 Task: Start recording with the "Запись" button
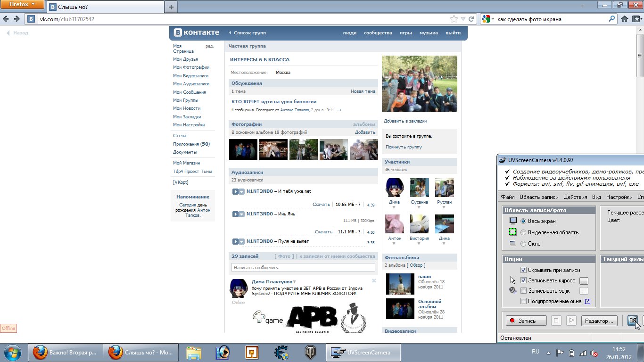(526, 321)
